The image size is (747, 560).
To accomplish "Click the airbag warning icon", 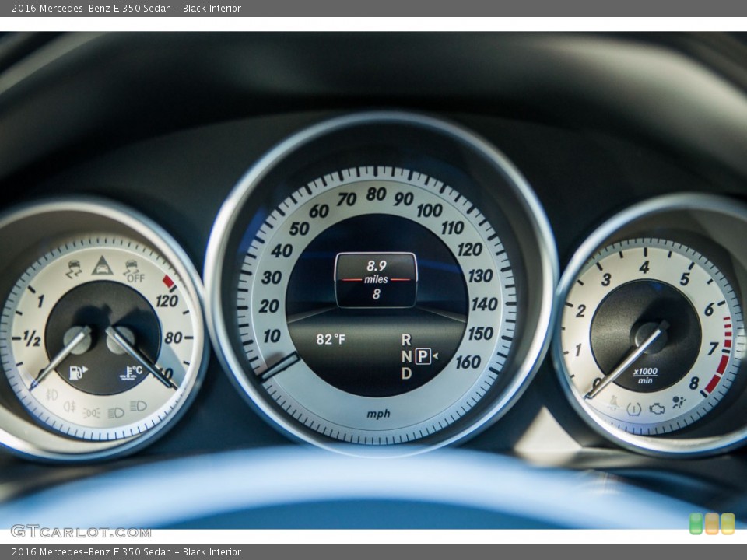I will pyautogui.click(x=679, y=402).
